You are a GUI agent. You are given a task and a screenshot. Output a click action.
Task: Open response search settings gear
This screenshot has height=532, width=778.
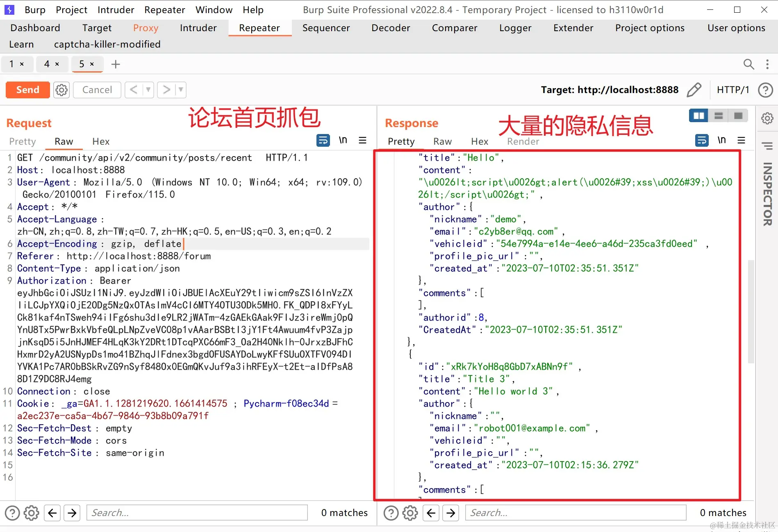[410, 513]
